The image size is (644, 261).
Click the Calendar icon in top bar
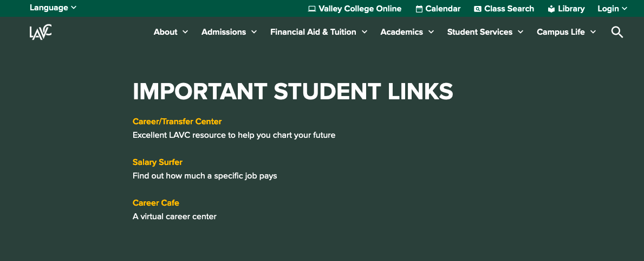(x=419, y=9)
